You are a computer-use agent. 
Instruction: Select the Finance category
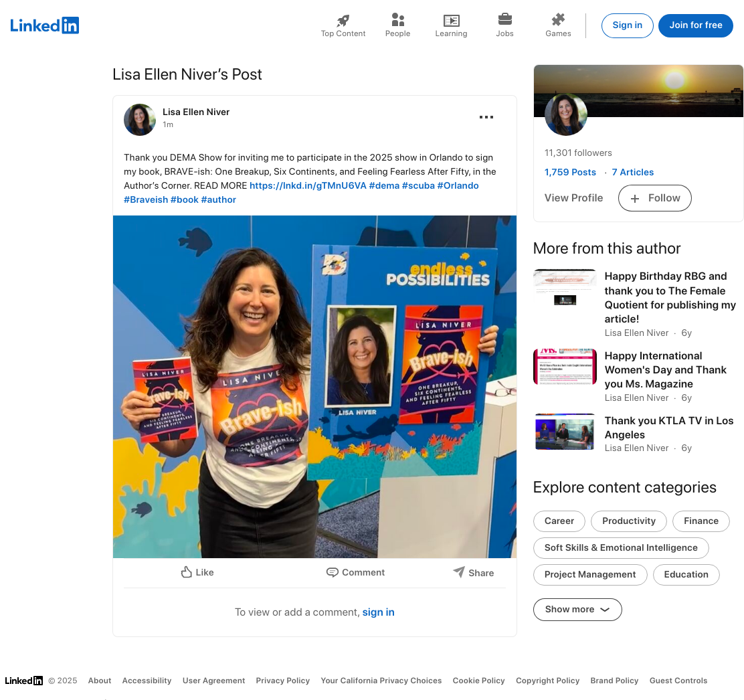701,521
